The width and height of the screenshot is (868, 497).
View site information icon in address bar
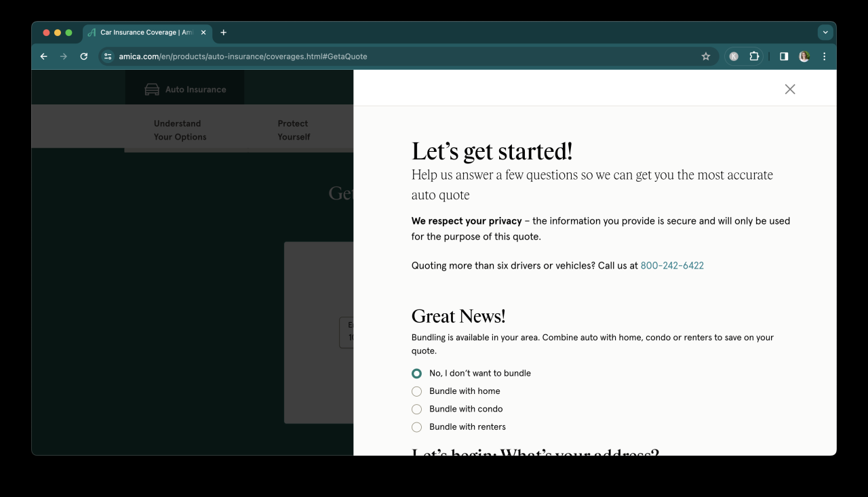point(108,56)
